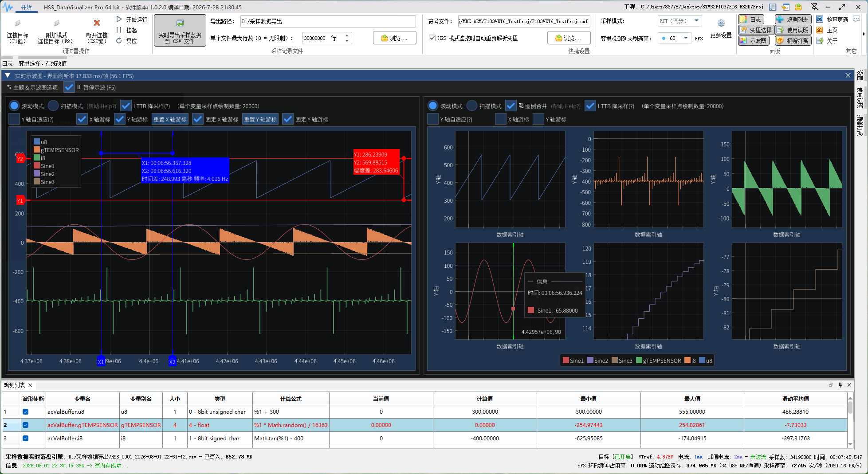This screenshot has height=474, width=868.
Task: Click the red disconnect (ESC) icon
Action: point(97,23)
